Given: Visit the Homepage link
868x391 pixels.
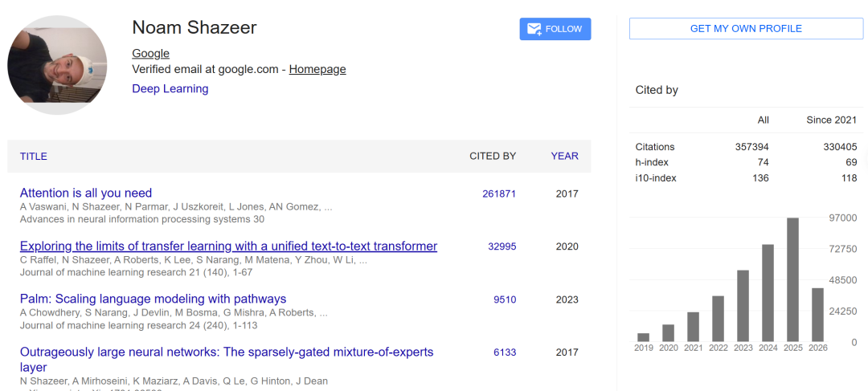Looking at the screenshot, I should point(317,70).
